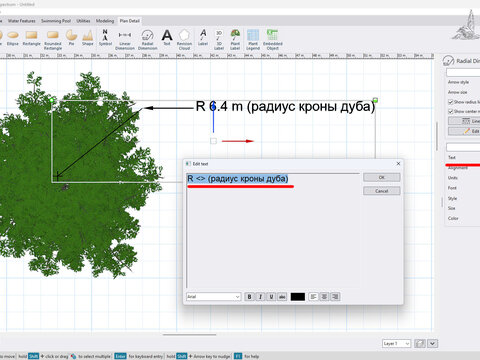480x360 pixels.
Task: Toggle bold in Edit text dialog
Action: coord(249,297)
